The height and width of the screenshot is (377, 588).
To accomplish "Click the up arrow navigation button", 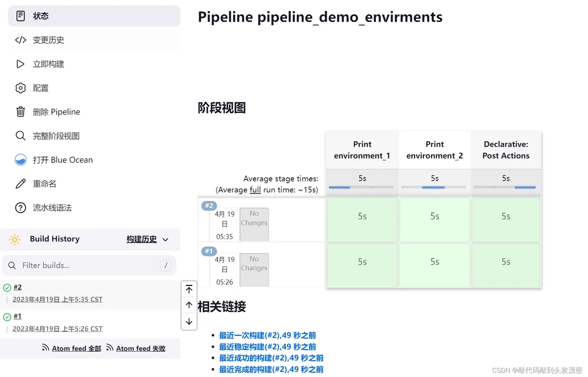I will [x=189, y=306].
